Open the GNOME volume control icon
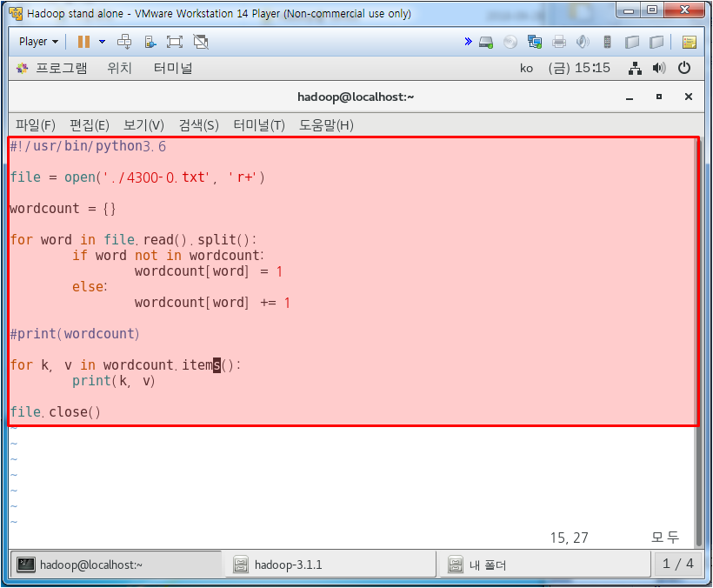 pos(659,68)
